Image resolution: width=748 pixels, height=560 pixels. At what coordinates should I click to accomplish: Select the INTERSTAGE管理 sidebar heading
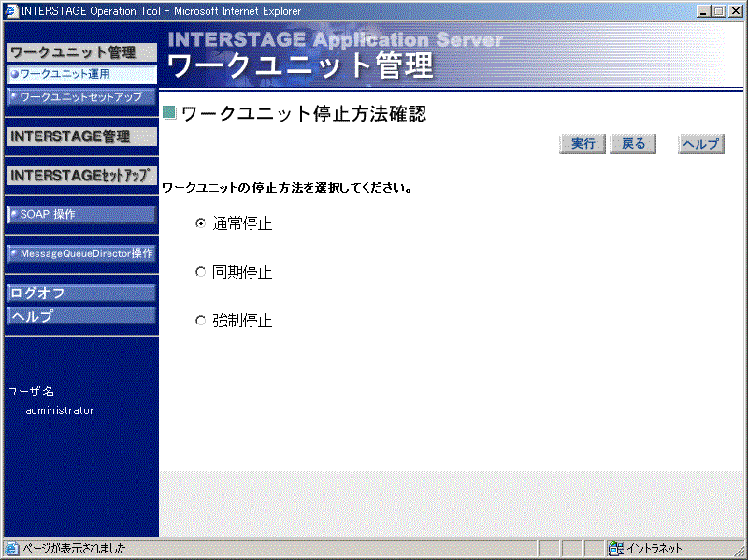tap(82, 136)
